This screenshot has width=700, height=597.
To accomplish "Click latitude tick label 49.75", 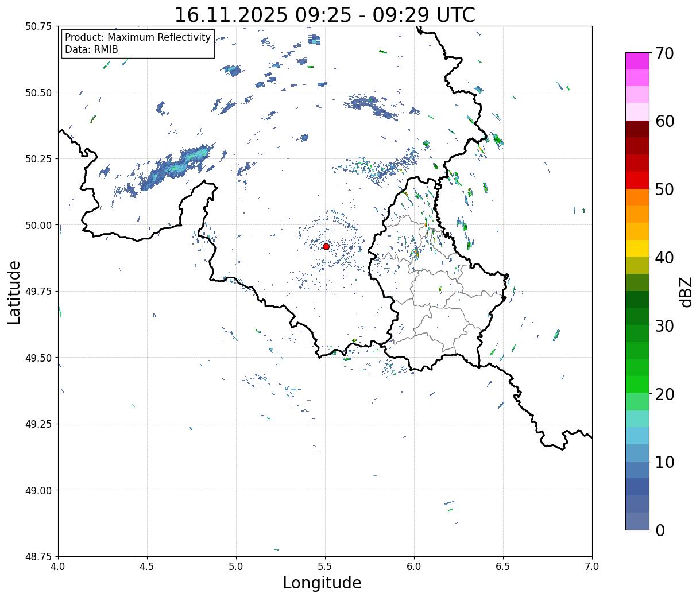I will pyautogui.click(x=38, y=292).
